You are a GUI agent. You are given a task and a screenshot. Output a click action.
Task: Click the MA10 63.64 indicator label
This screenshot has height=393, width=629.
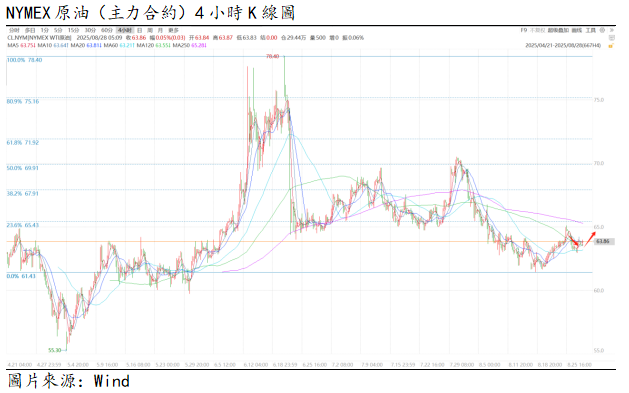(x=53, y=46)
